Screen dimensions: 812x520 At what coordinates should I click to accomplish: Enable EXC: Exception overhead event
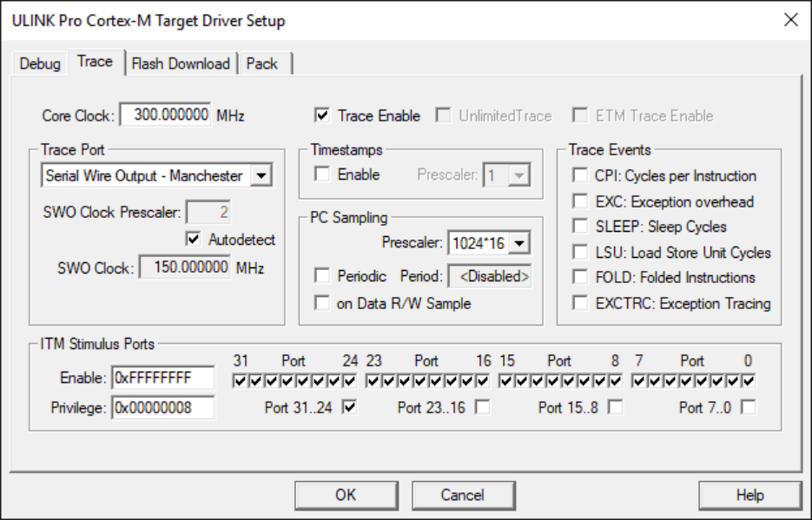point(580,201)
